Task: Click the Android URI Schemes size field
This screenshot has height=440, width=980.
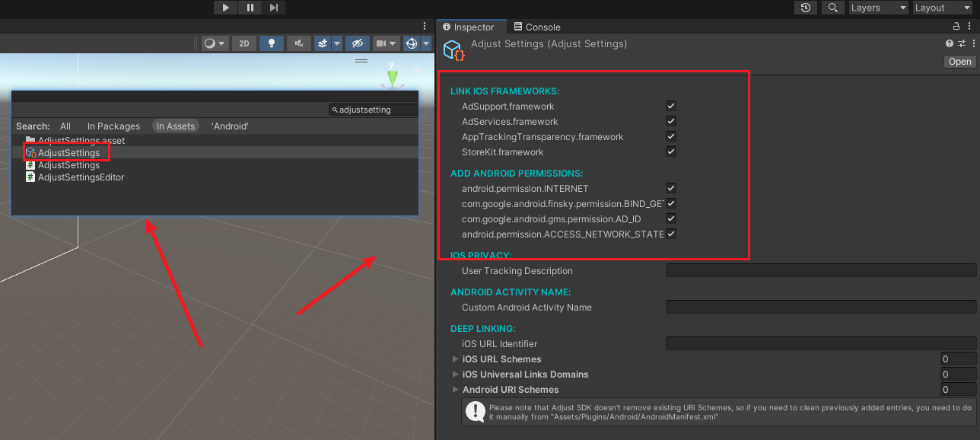Action: (x=958, y=389)
